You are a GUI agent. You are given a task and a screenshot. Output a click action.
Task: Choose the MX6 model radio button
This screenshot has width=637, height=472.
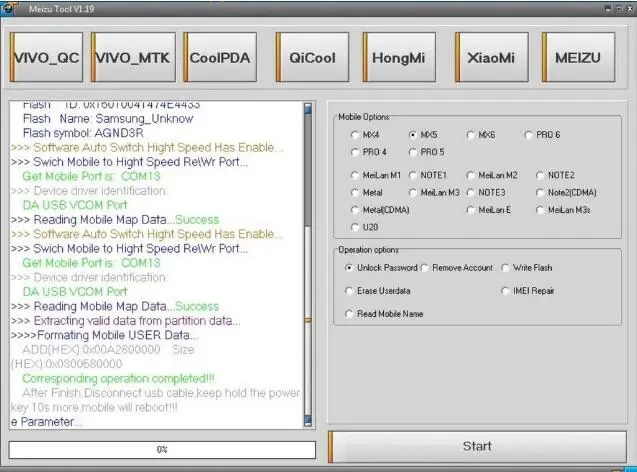coord(481,134)
